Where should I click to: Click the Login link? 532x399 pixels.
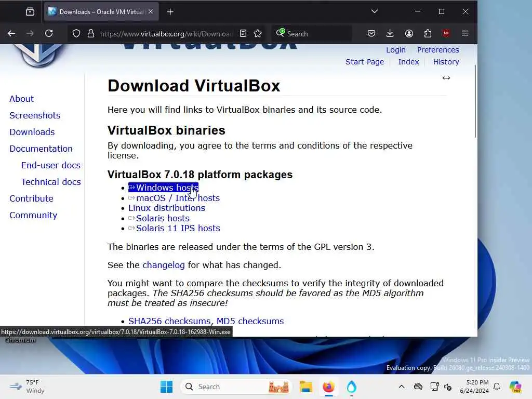point(395,50)
